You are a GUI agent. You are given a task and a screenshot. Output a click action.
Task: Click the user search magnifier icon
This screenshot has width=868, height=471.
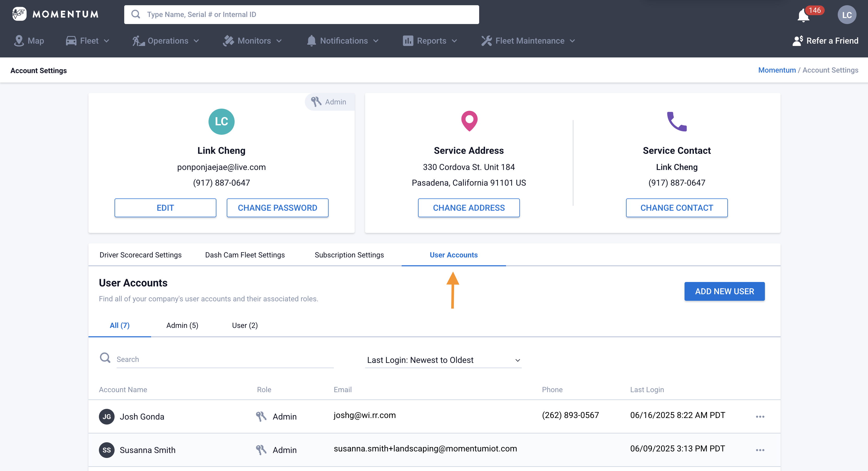(x=105, y=358)
